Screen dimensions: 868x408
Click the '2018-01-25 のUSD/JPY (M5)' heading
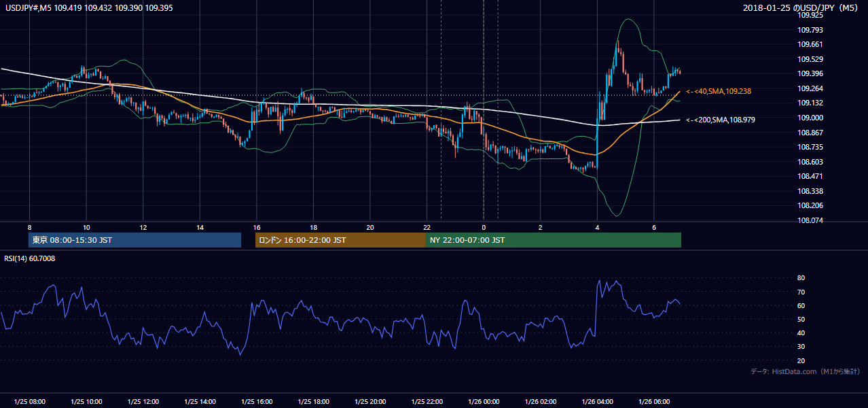point(802,8)
